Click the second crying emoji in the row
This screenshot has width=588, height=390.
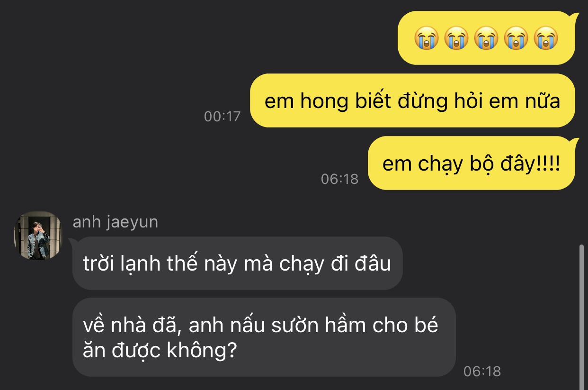pyautogui.click(x=456, y=38)
